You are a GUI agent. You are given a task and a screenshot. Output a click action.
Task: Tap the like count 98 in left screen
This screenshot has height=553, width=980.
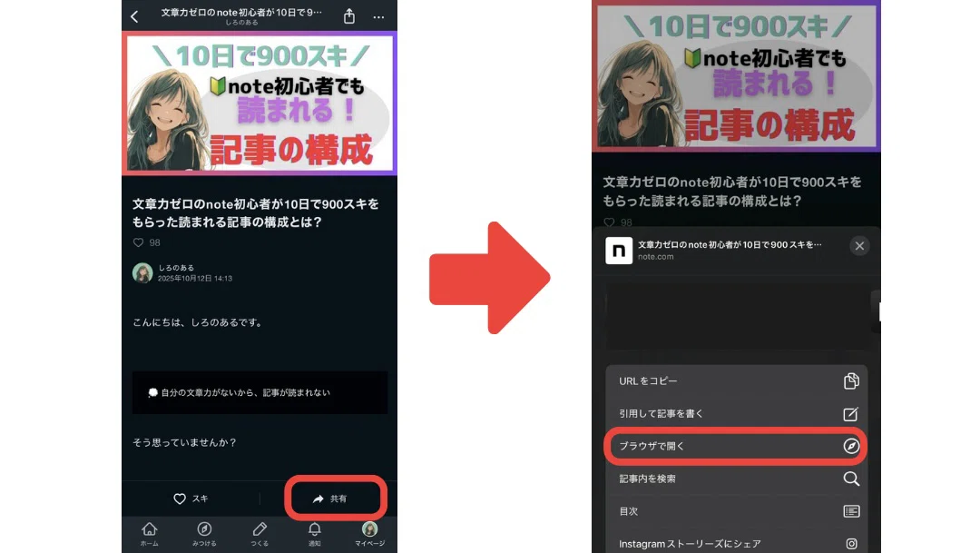point(154,242)
